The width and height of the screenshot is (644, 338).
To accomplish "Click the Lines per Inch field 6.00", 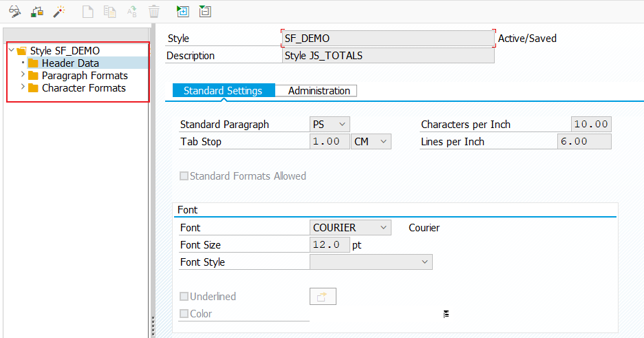I will point(584,142).
